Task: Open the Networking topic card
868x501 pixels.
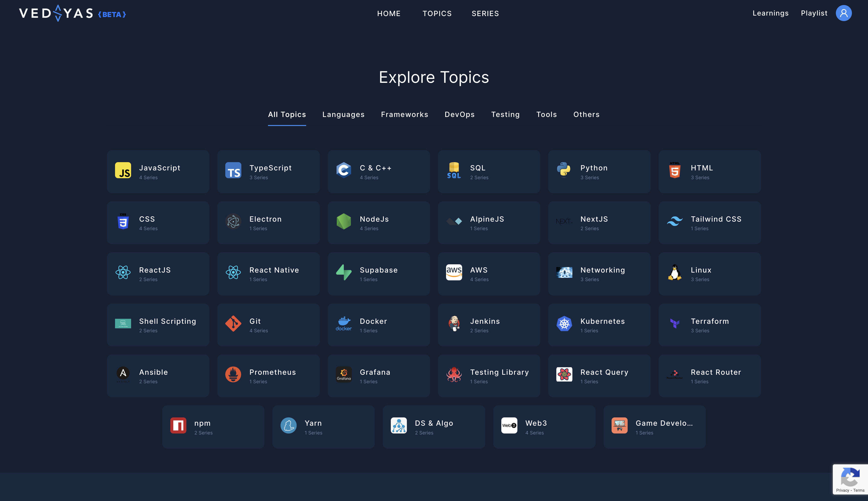Action: click(599, 274)
